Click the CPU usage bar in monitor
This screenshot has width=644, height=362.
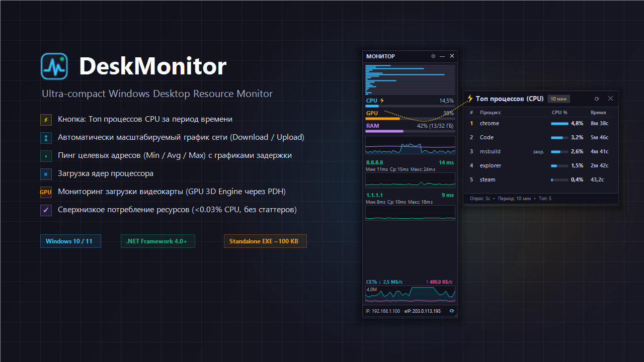click(410, 106)
